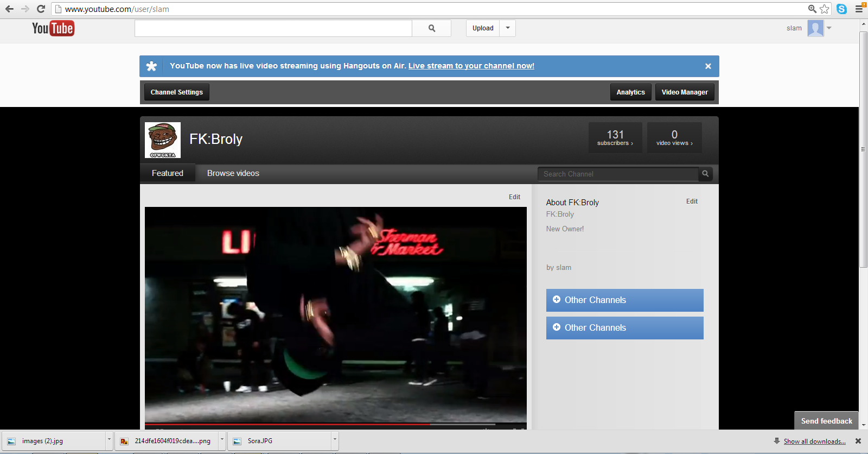Click the plus icon on second Other Channels
The image size is (868, 454).
(557, 327)
